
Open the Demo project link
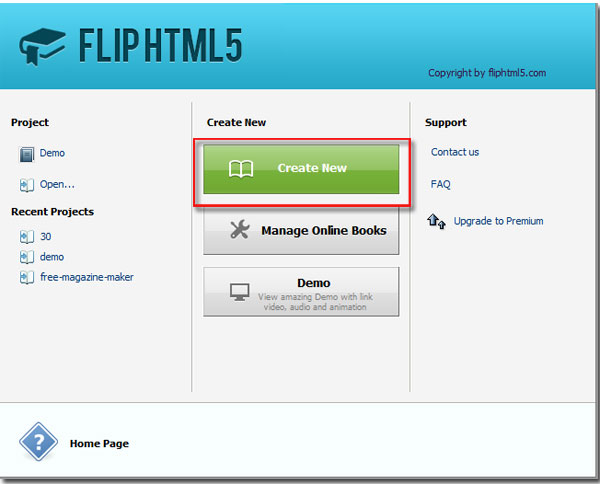click(52, 153)
